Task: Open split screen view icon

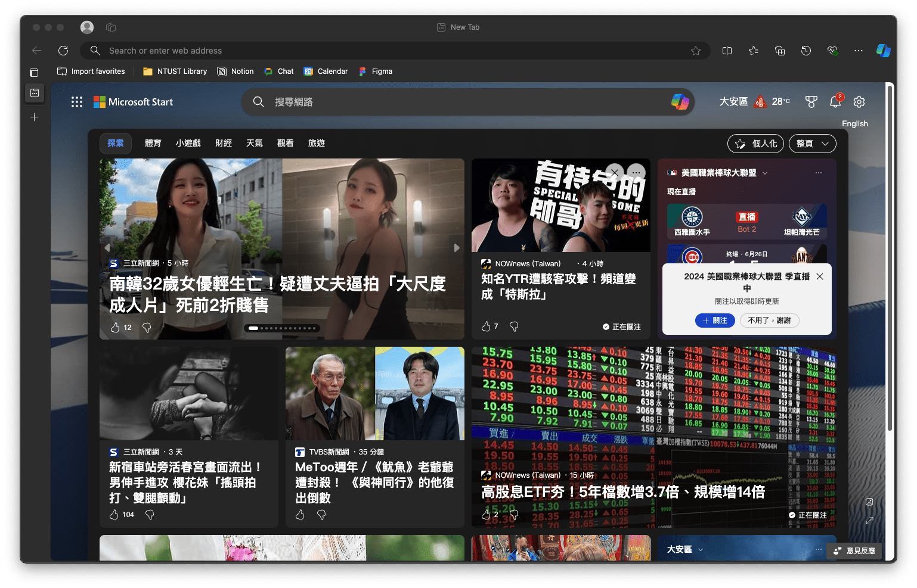Action: click(727, 51)
